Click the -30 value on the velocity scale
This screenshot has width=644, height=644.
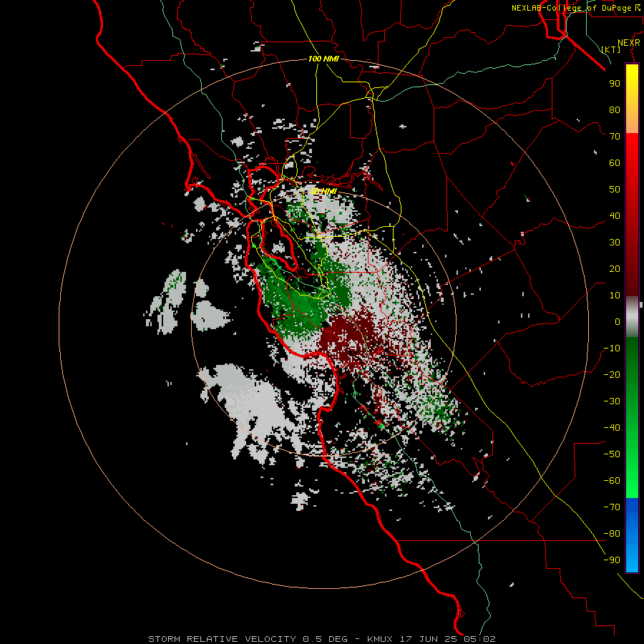point(612,401)
